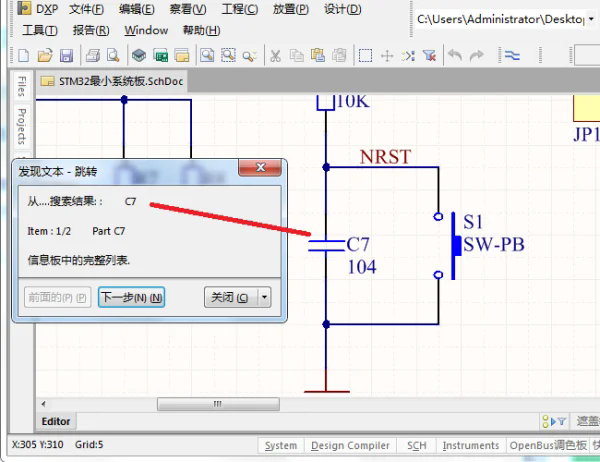Open an existing document folder icon
The height and width of the screenshot is (462, 600).
coord(45,56)
